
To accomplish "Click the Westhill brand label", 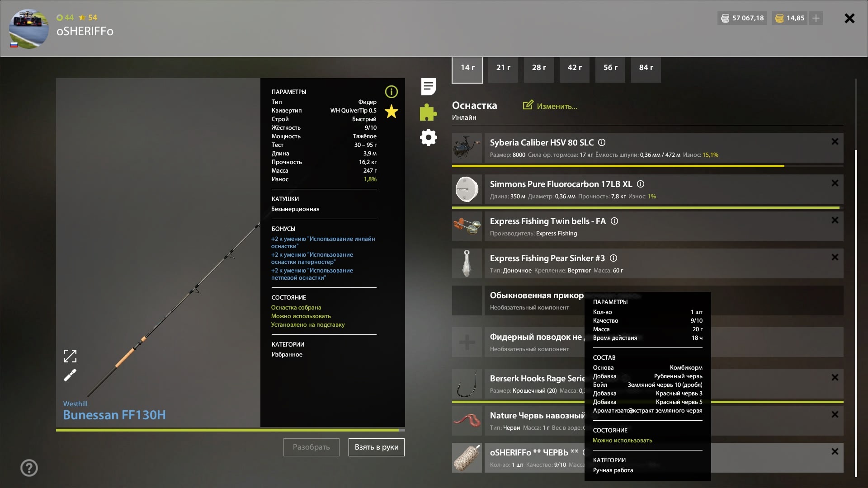I will 75,404.
